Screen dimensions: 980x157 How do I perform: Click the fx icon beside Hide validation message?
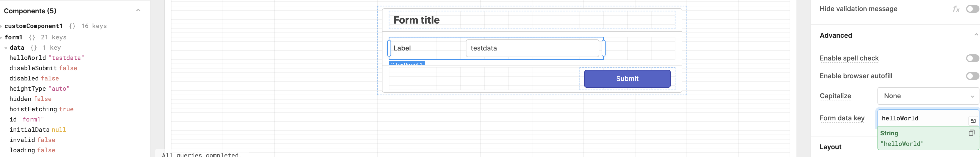(956, 9)
